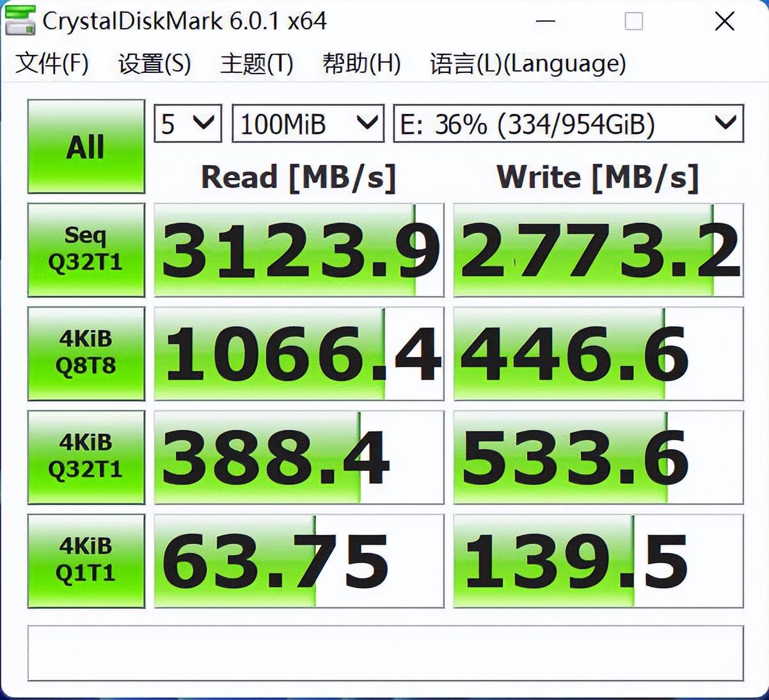769x700 pixels.
Task: Minimize the CrystalDiskMark window
Action: (x=545, y=21)
